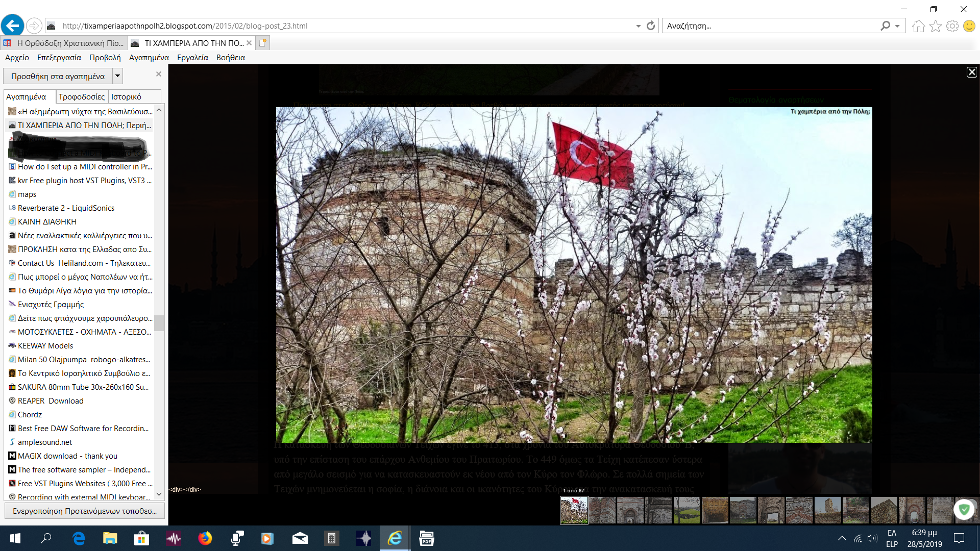The height and width of the screenshot is (551, 980).
Task: Switch to the Ιστορικό tab
Action: pyautogui.click(x=126, y=96)
